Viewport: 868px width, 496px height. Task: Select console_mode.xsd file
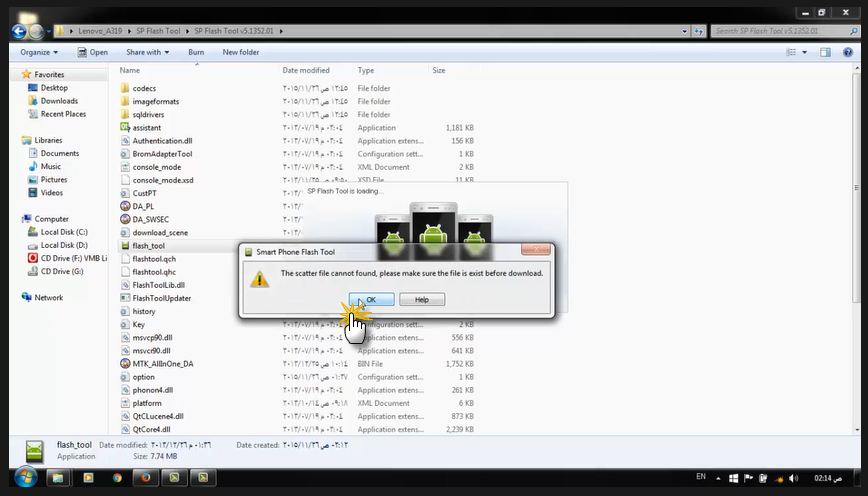point(163,180)
